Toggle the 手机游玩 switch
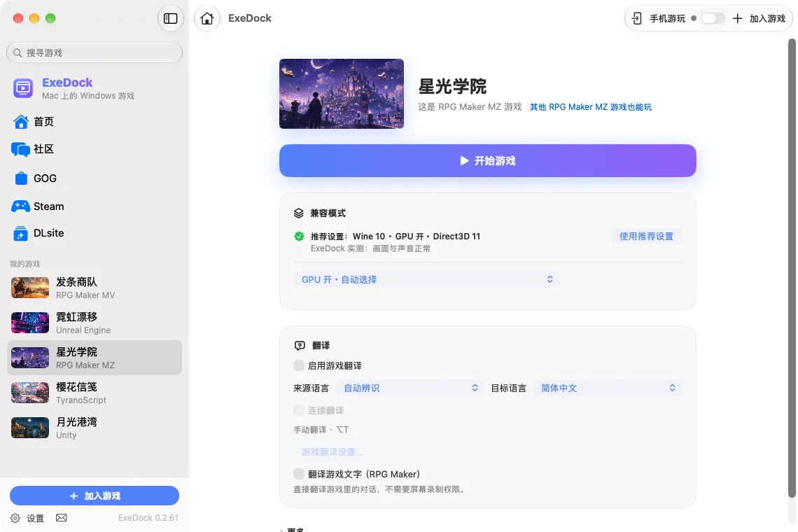The width and height of the screenshot is (798, 532). tap(713, 18)
